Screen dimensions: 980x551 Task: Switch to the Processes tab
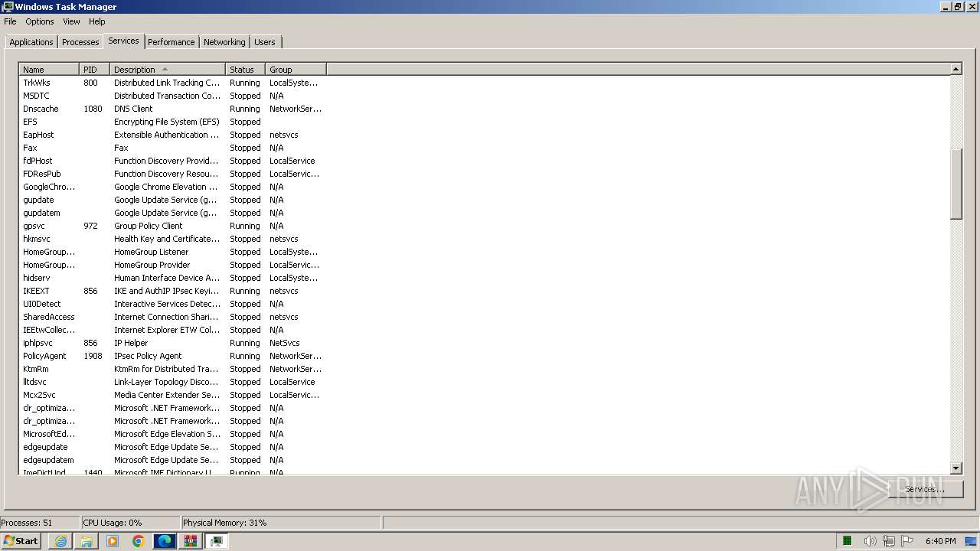point(80,42)
